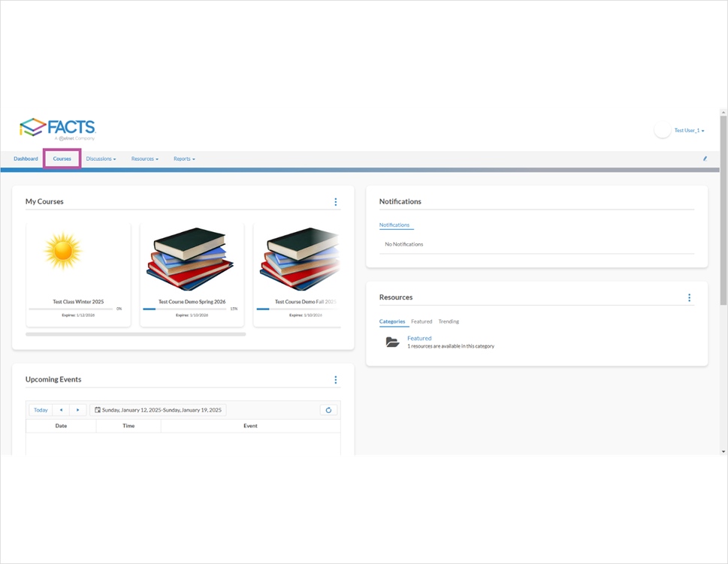Click the Today button in Upcoming Events
The height and width of the screenshot is (564, 728).
tap(40, 410)
